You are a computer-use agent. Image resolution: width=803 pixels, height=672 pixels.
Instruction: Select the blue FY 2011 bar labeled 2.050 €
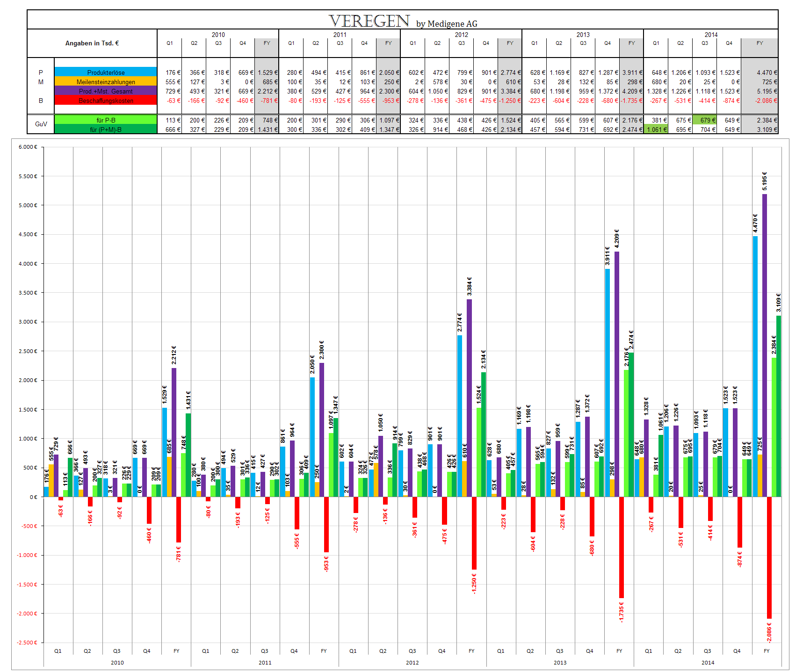pos(312,437)
